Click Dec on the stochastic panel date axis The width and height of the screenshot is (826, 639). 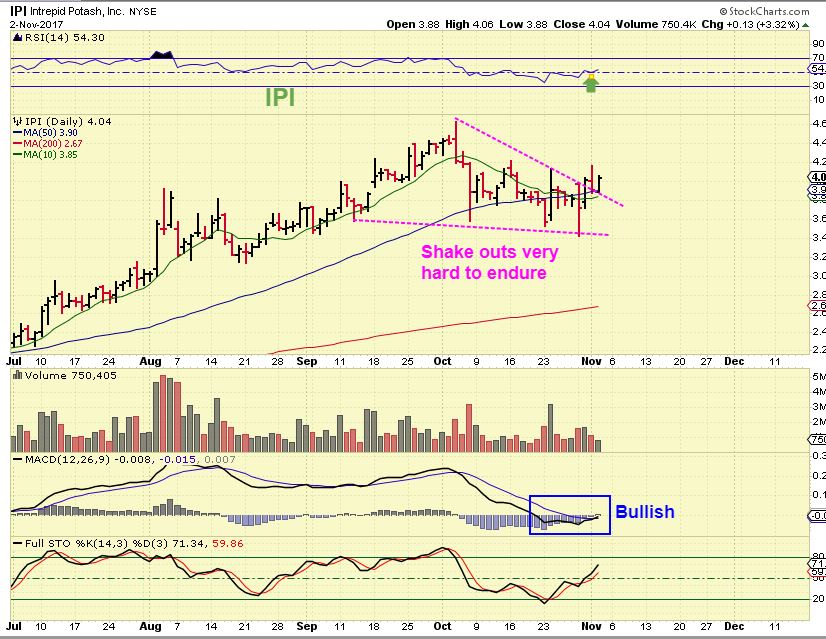[734, 626]
